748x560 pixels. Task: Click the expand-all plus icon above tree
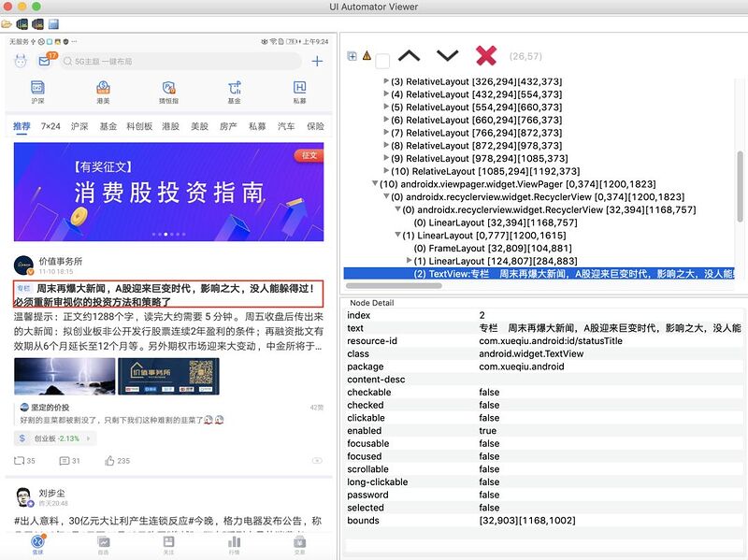point(352,56)
